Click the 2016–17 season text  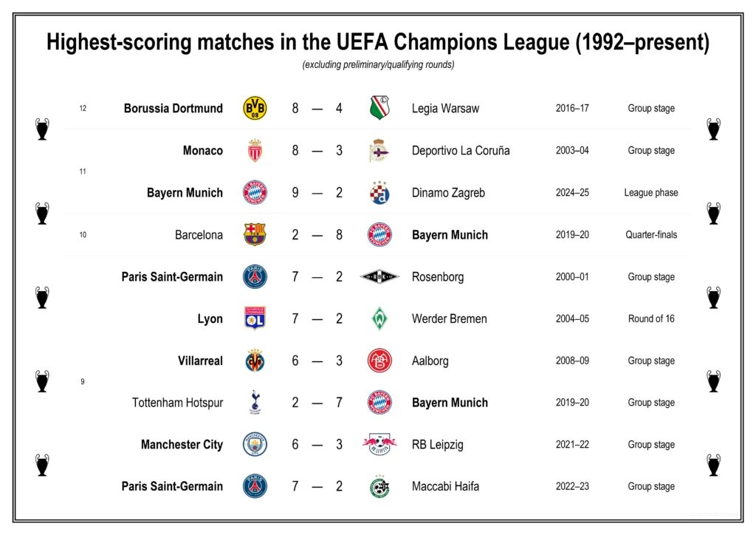[x=572, y=109]
